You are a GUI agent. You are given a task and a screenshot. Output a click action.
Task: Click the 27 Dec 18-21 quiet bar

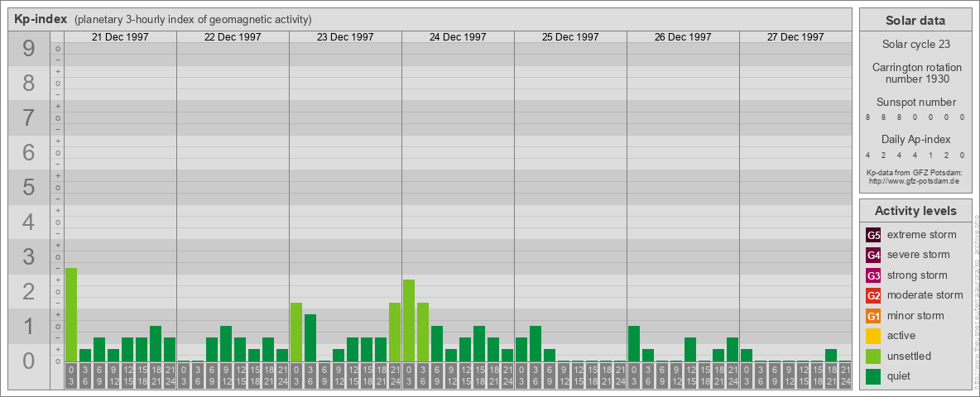(x=831, y=355)
